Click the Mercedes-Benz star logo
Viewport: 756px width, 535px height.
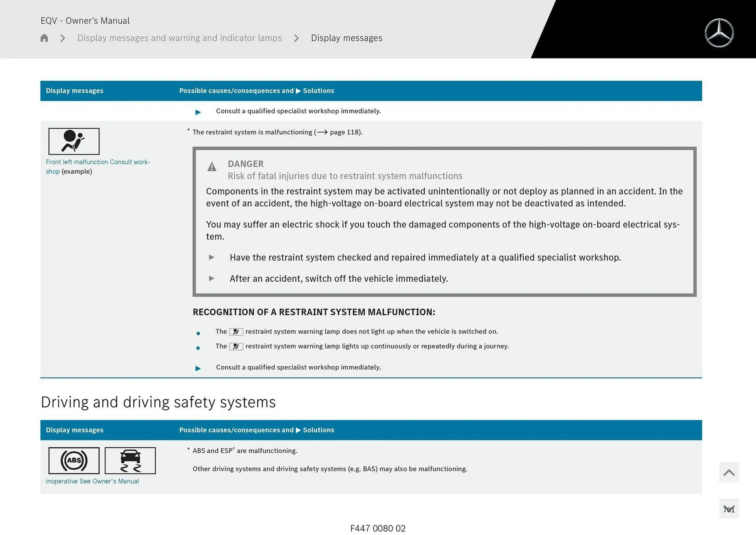(719, 32)
